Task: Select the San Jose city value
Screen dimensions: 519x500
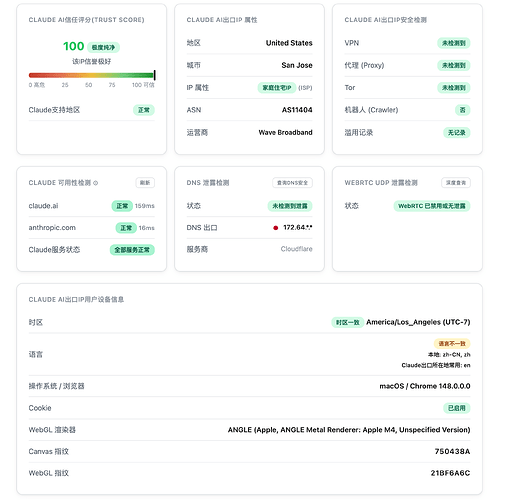Action: pos(297,65)
